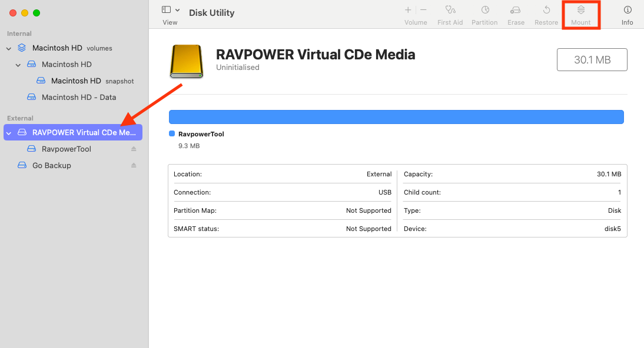Eject the Go Backup disk
Image resolution: width=644 pixels, height=348 pixels.
click(x=134, y=166)
